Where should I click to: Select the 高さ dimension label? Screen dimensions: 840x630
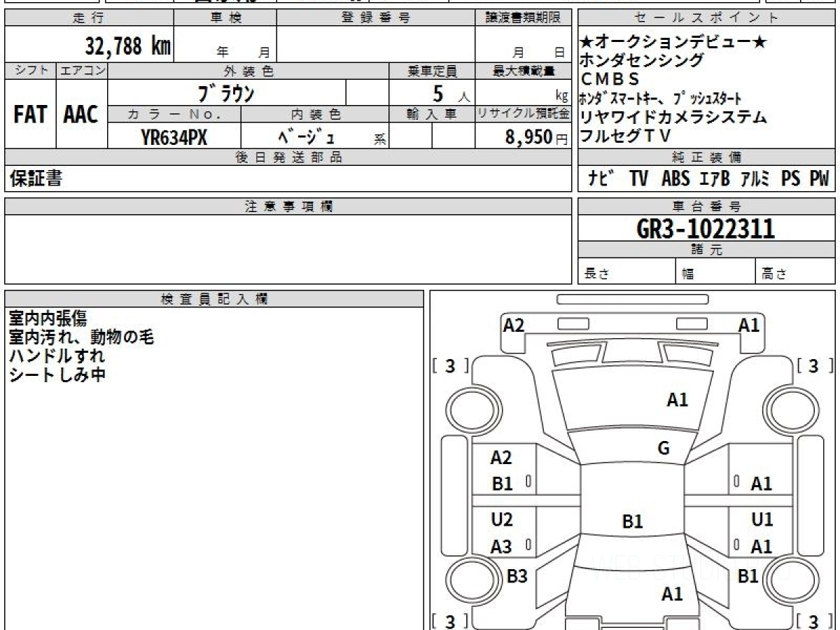775,274
